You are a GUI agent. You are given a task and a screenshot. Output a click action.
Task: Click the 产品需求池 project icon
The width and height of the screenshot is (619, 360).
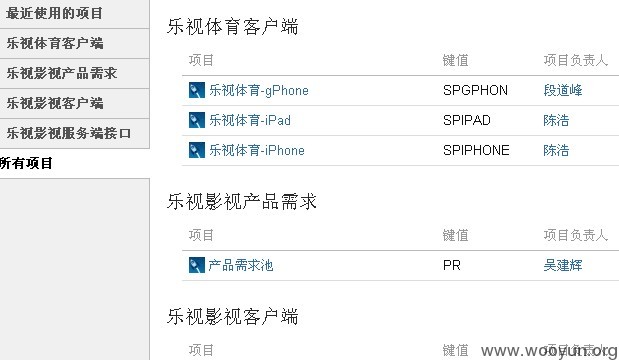197,265
